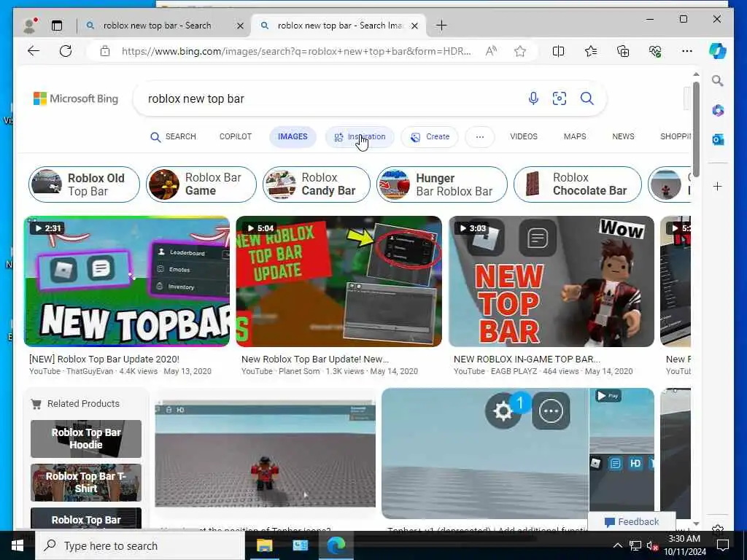Open sidebar search icon
The height and width of the screenshot is (560, 747).
click(718, 80)
